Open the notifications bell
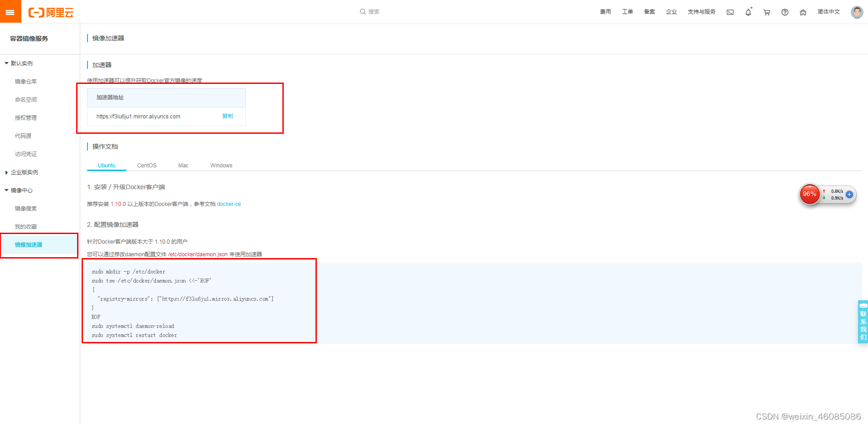The width and height of the screenshot is (868, 425). [748, 12]
